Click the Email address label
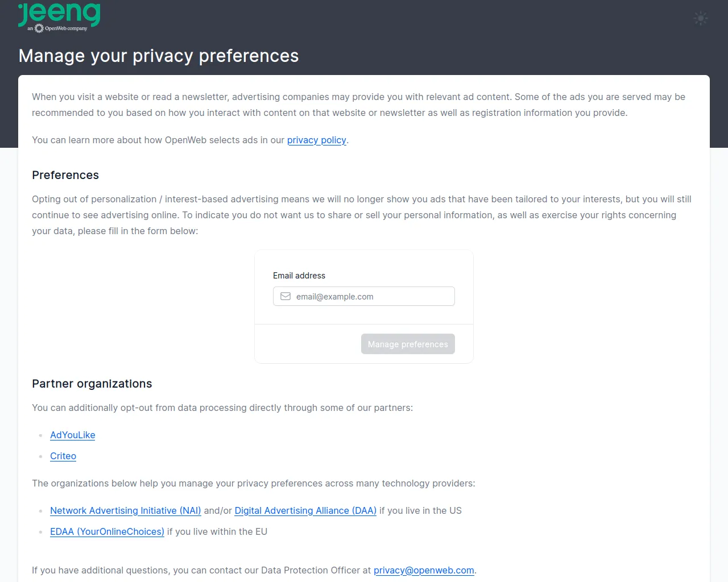Image resolution: width=728 pixels, height=582 pixels. [299, 276]
